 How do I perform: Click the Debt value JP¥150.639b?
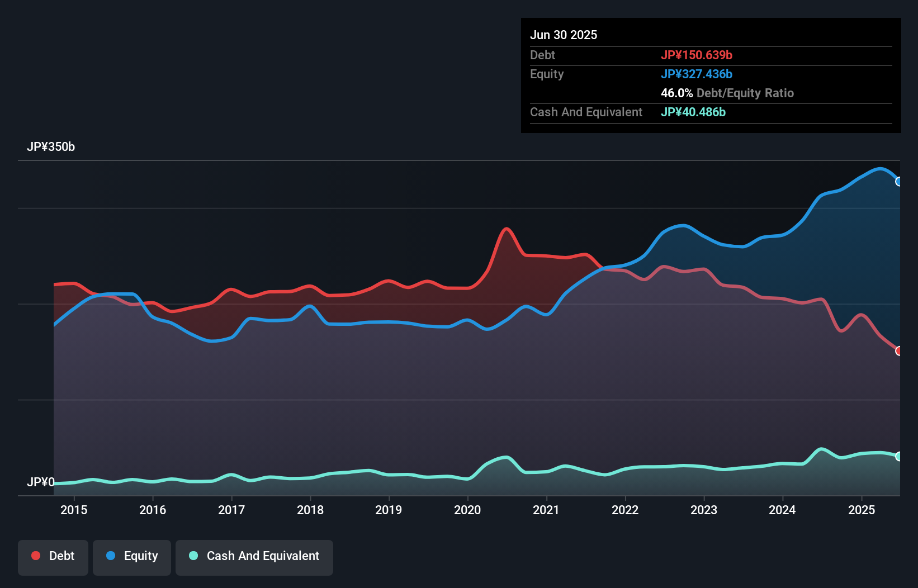(x=697, y=55)
